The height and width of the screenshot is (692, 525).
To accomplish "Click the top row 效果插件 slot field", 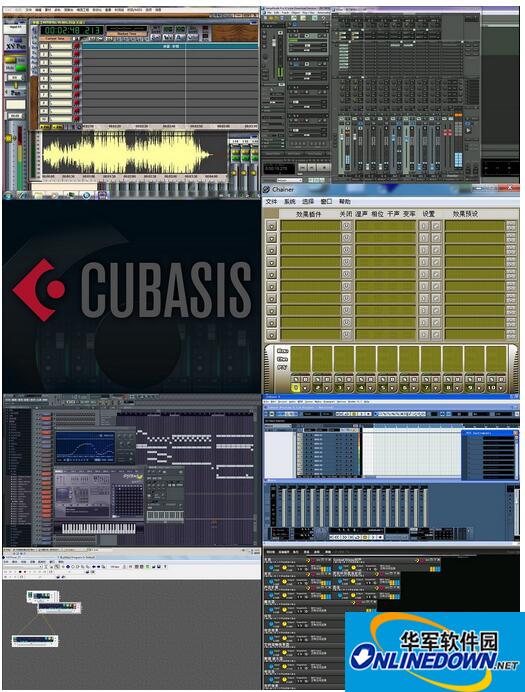I will pyautogui.click(x=311, y=226).
